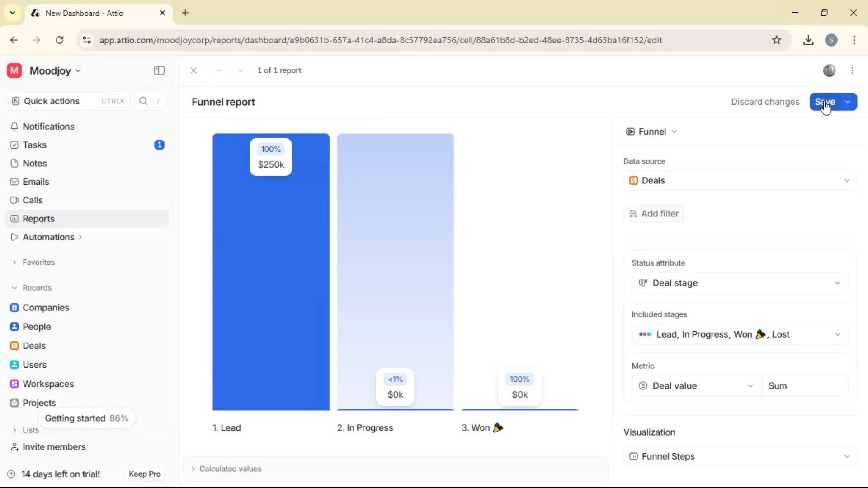Open the Notifications bell in the sidebar
868x488 pixels.
tap(14, 127)
